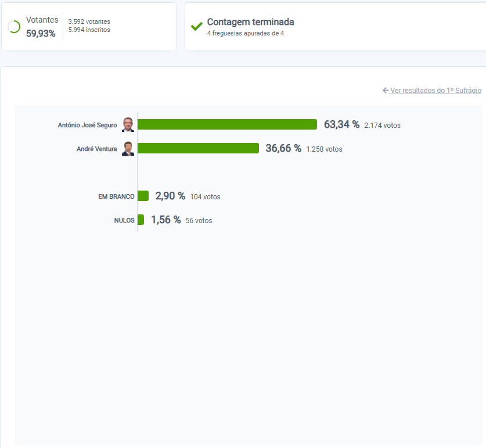Open the first-round results link

click(x=435, y=91)
